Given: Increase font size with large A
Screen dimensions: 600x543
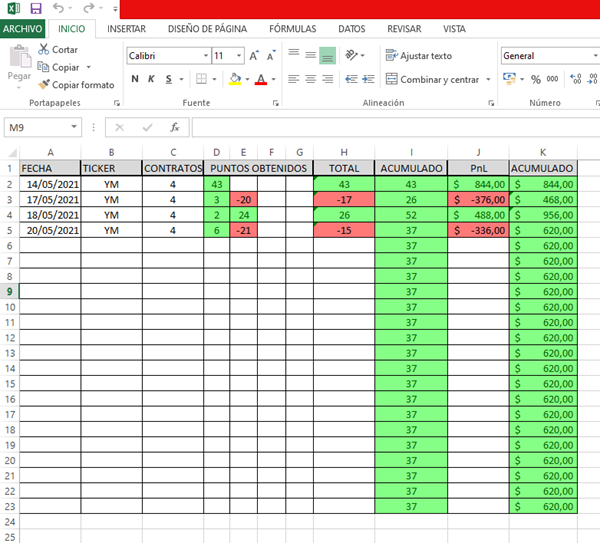Looking at the screenshot, I should 254,56.
